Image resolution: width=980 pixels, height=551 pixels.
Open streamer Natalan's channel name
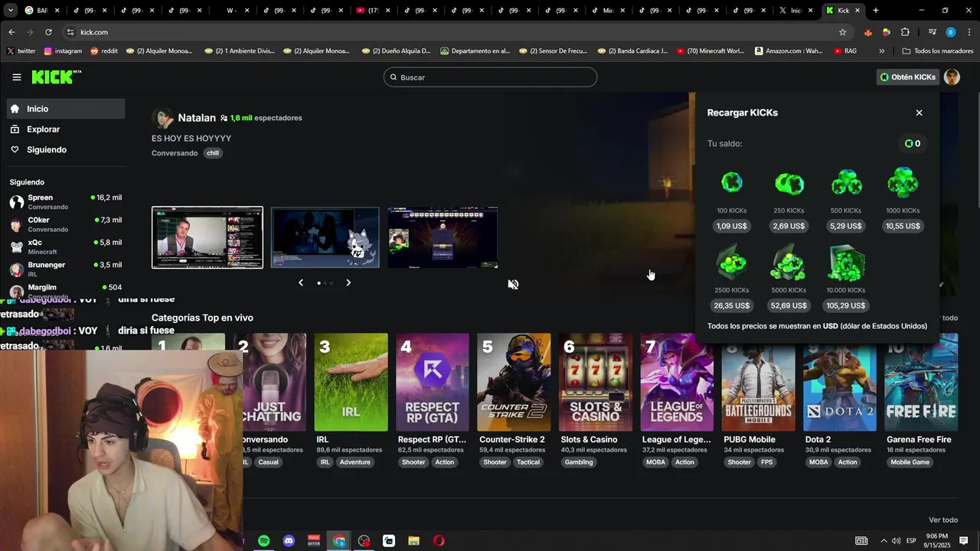click(x=197, y=118)
